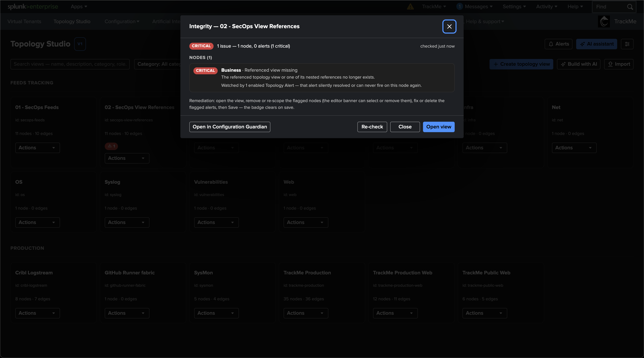The image size is (644, 358).
Task: Open the Category: All categories filter dropdown
Action: [x=157, y=64]
